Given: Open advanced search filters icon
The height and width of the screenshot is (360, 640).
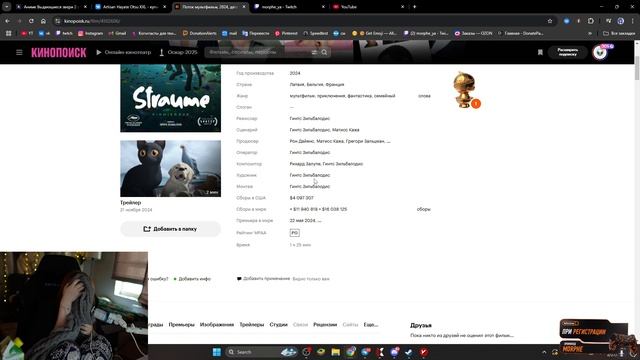Looking at the screenshot, I should tap(314, 52).
